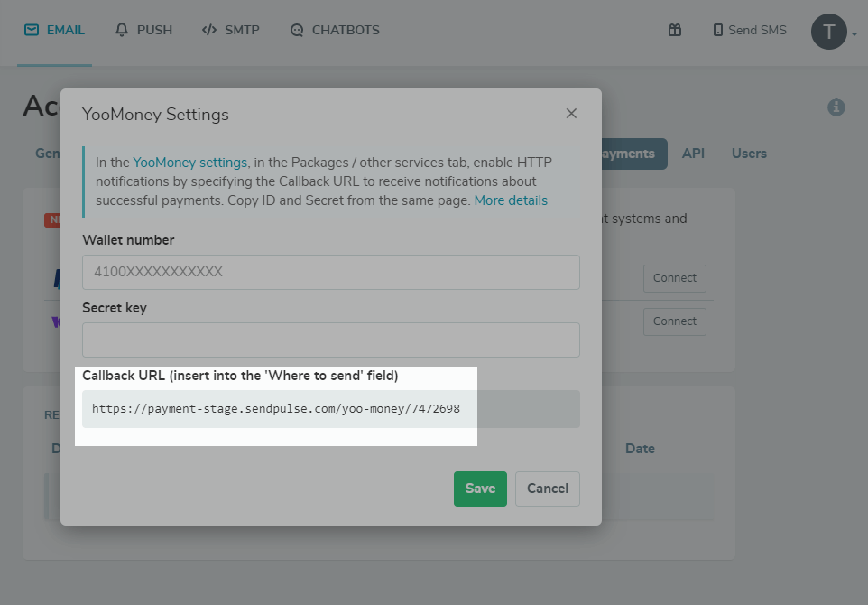Open the YooMoney settings link
Screen dimensions: 868x605
point(189,163)
